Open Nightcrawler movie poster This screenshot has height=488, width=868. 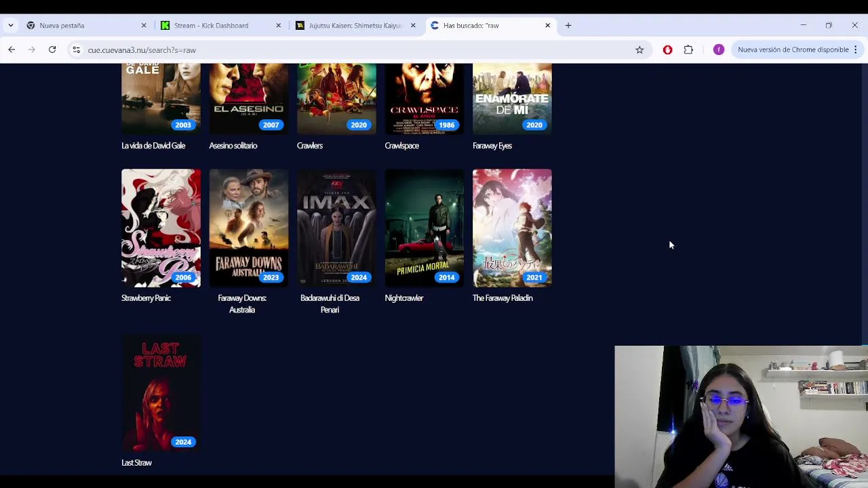(425, 228)
